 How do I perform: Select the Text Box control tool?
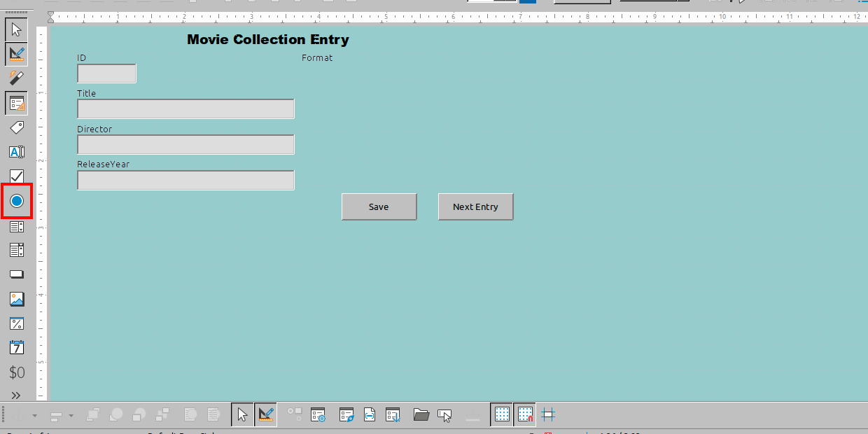click(x=17, y=152)
